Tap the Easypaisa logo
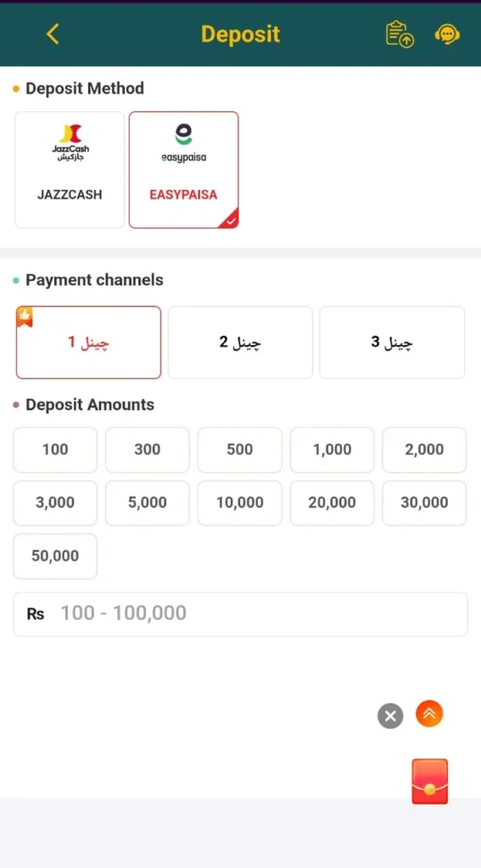 (183, 142)
